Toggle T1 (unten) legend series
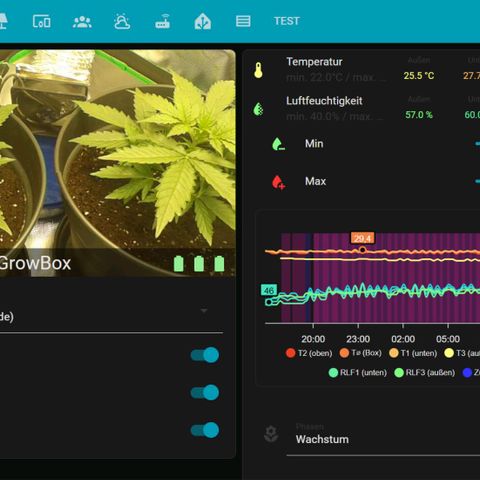Viewport: 480px width, 480px height. [x=413, y=353]
